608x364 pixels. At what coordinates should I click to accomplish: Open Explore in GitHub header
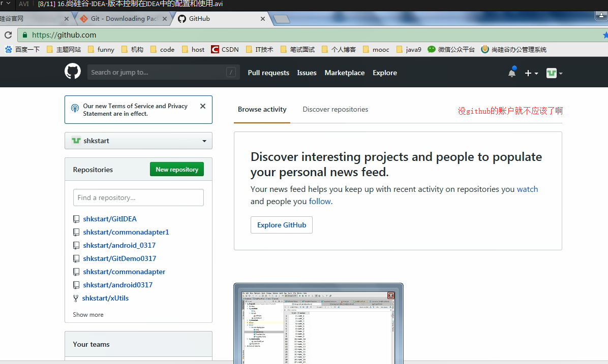(385, 73)
